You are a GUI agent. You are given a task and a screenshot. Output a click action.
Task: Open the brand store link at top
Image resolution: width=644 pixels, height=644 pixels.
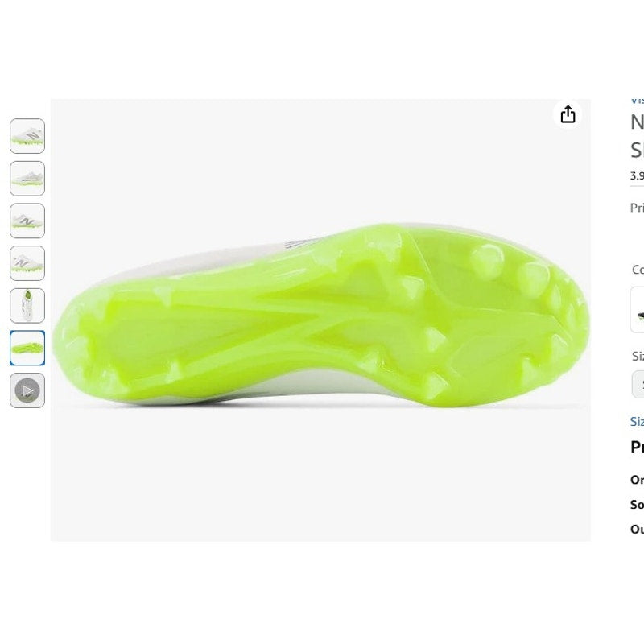point(637,100)
